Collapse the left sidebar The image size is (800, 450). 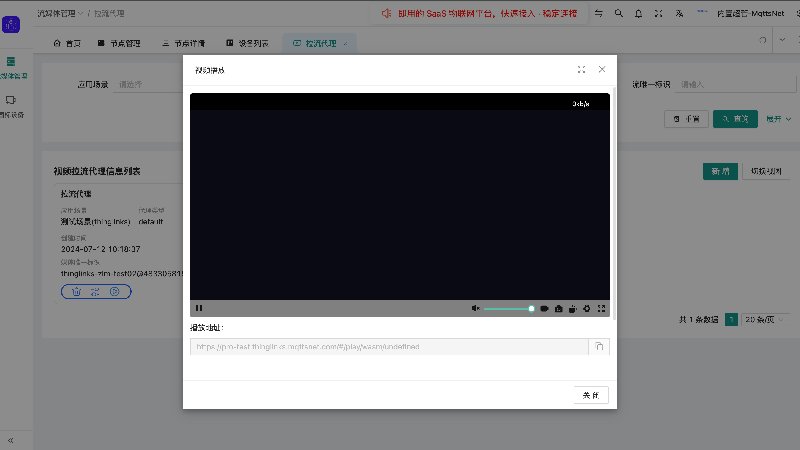10,440
